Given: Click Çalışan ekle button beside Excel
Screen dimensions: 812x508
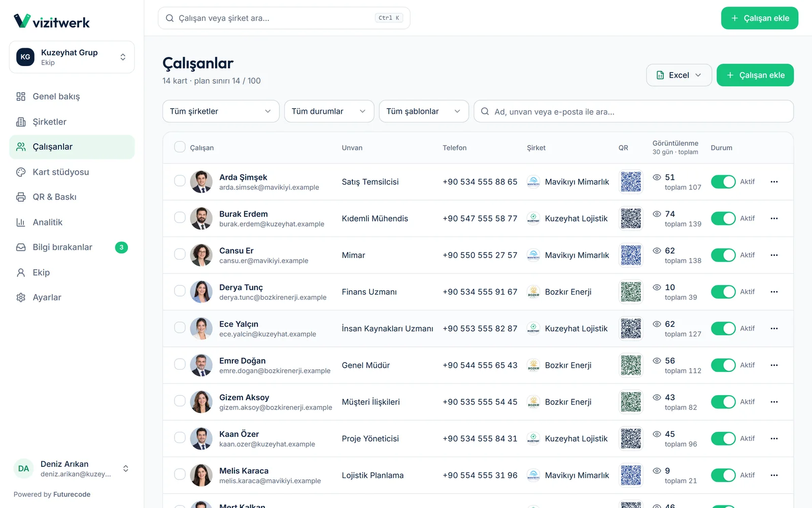Looking at the screenshot, I should click(x=755, y=75).
